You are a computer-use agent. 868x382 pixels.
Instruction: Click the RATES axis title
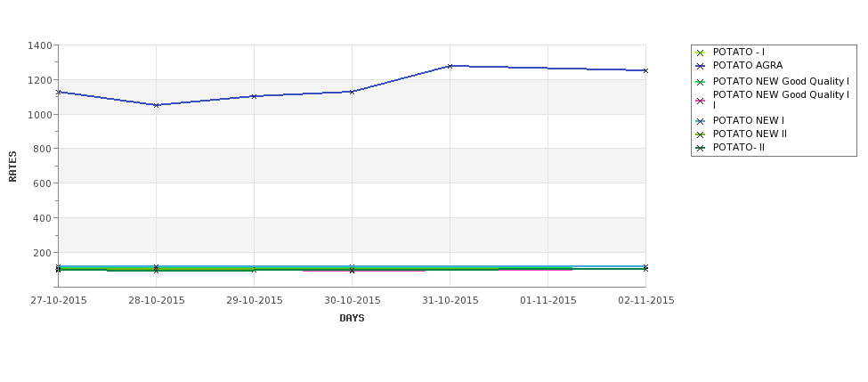(x=12, y=167)
